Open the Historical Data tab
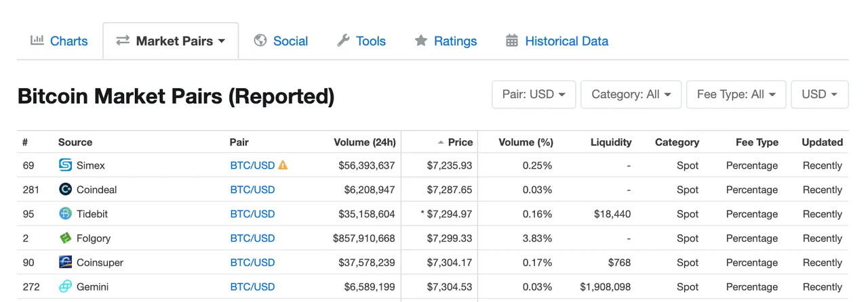This screenshot has height=302, width=868. [x=557, y=41]
